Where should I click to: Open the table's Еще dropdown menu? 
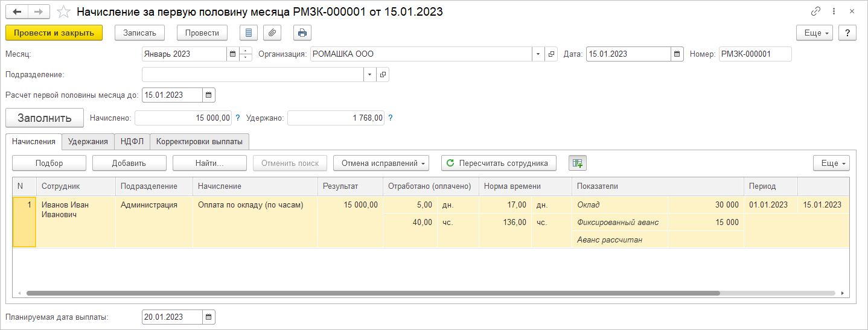tap(831, 163)
